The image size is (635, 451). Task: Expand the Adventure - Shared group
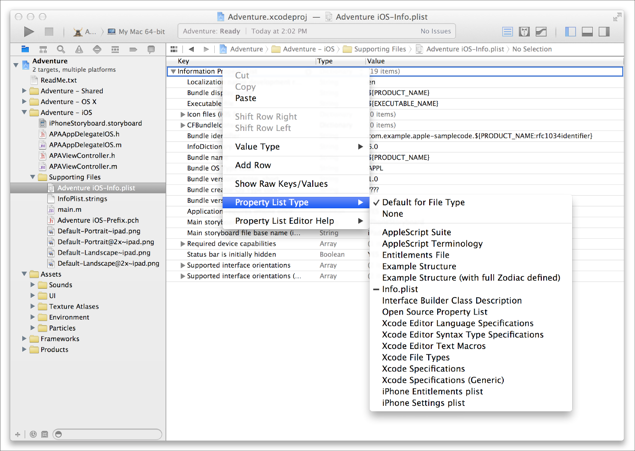pos(24,91)
